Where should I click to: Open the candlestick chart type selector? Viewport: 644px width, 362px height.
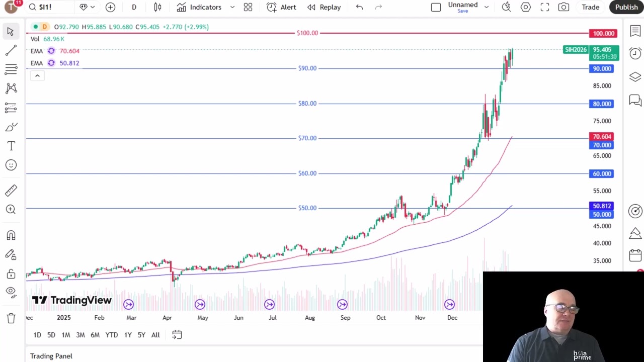pos(157,7)
